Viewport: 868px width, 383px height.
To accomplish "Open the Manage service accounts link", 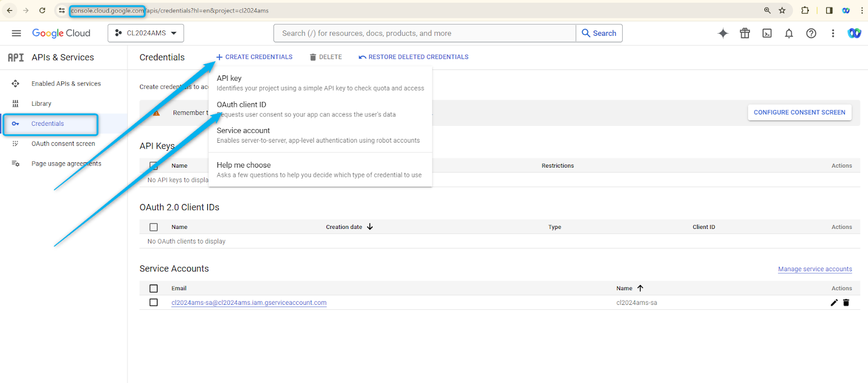I will pyautogui.click(x=815, y=269).
